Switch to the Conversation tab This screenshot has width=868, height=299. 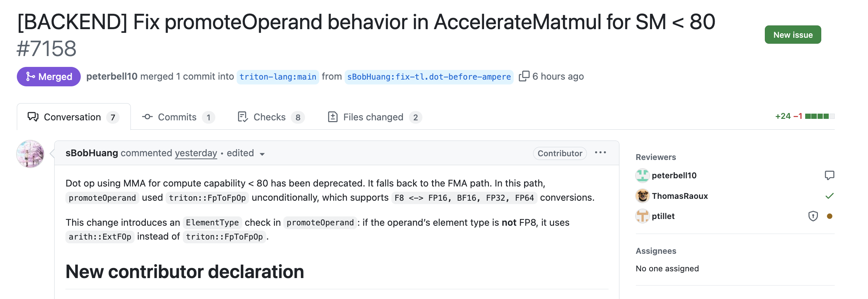tap(73, 117)
